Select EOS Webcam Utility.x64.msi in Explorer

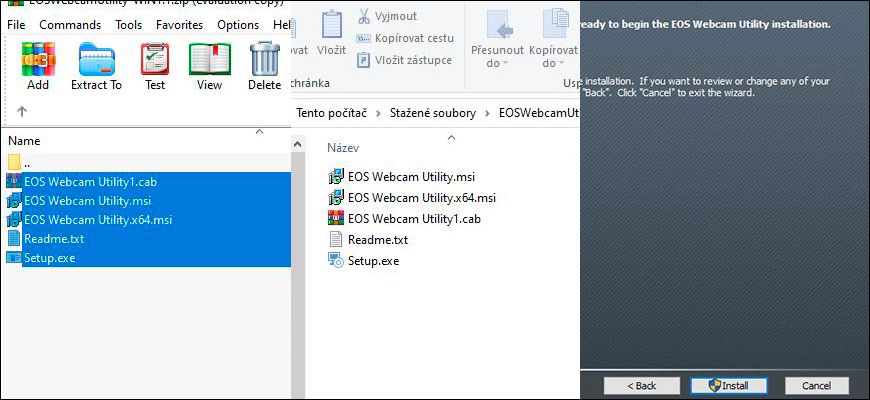(x=422, y=198)
